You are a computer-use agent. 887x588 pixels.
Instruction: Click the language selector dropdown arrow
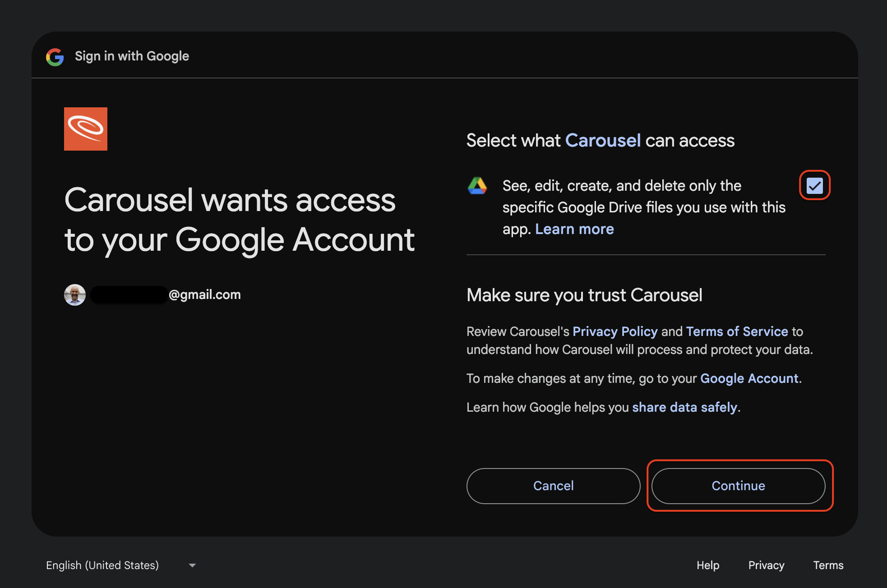point(192,565)
